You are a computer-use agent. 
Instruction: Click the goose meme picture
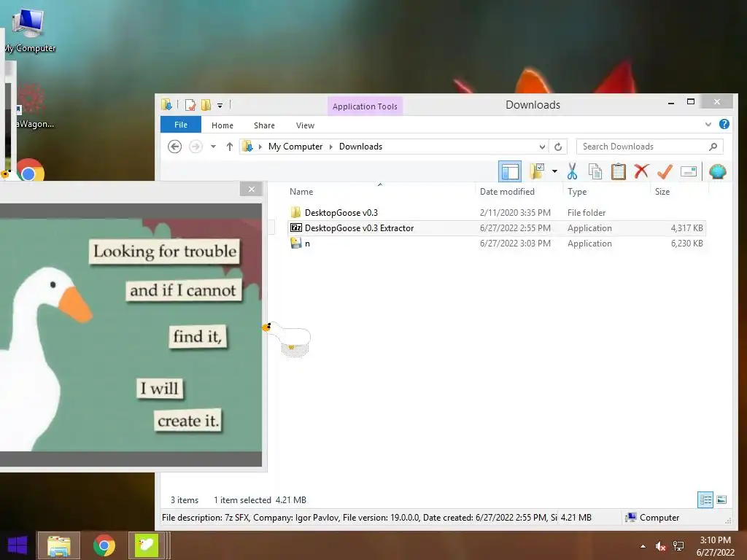(131, 335)
